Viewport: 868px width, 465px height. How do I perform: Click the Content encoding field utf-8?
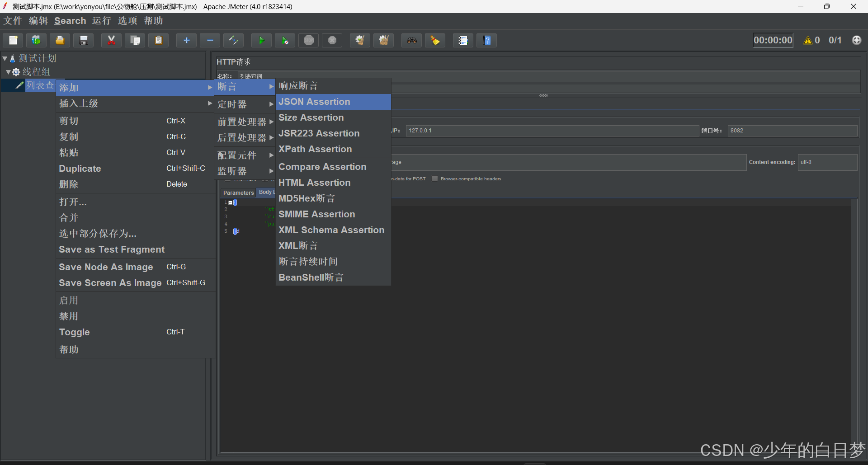pyautogui.click(x=827, y=162)
